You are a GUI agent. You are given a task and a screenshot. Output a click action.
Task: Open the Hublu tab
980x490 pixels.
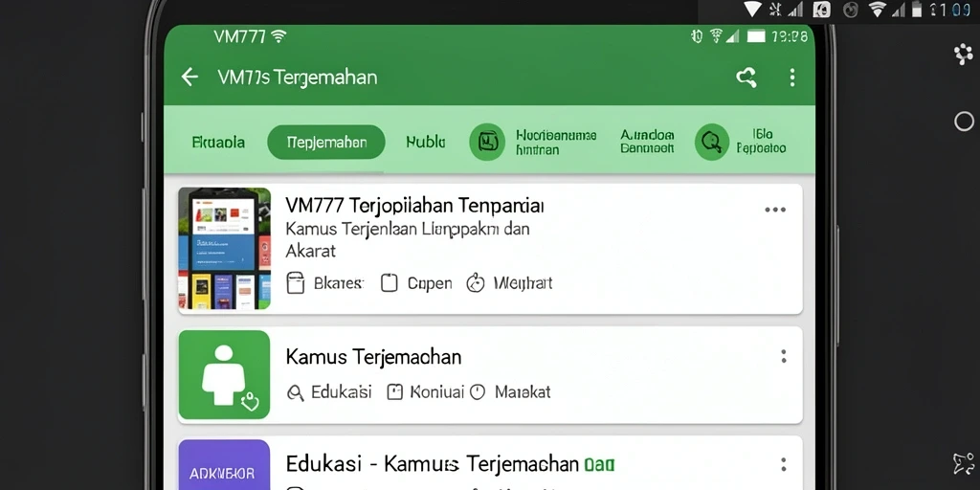426,142
